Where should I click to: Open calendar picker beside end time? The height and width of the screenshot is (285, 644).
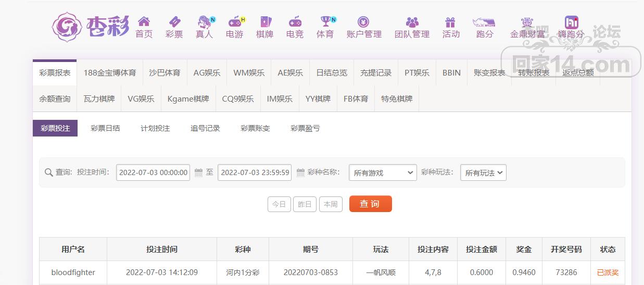(x=300, y=172)
